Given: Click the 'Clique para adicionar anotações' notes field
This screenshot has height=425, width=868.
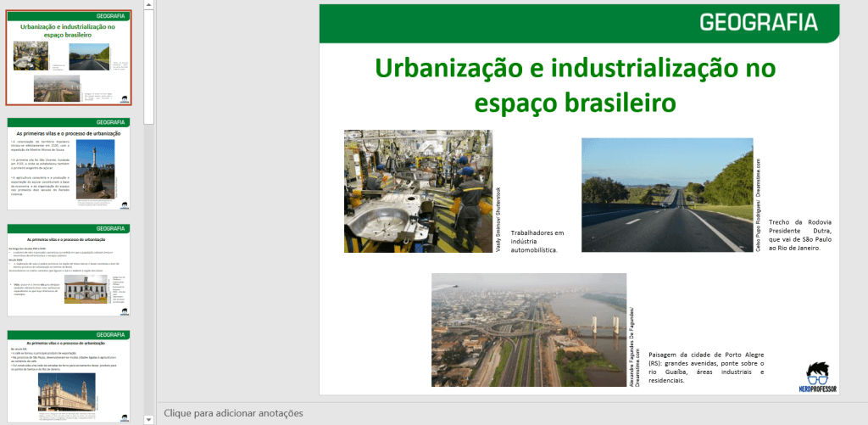Looking at the screenshot, I should point(234,413).
